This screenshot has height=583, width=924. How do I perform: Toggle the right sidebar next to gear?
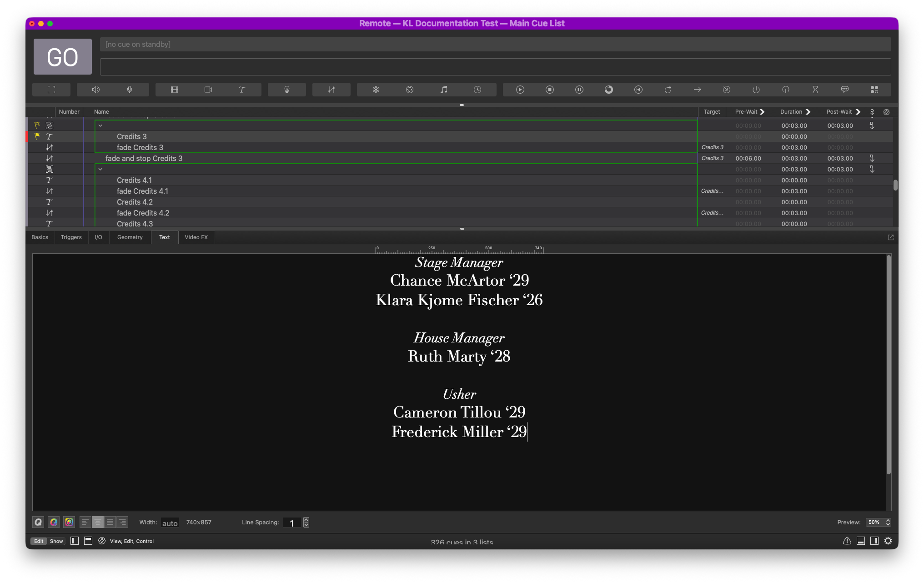[x=874, y=541]
